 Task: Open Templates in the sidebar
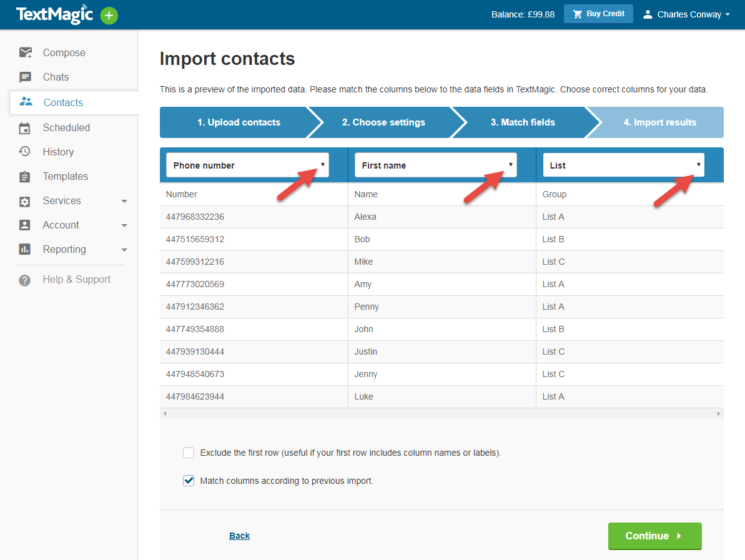pyautogui.click(x=66, y=177)
